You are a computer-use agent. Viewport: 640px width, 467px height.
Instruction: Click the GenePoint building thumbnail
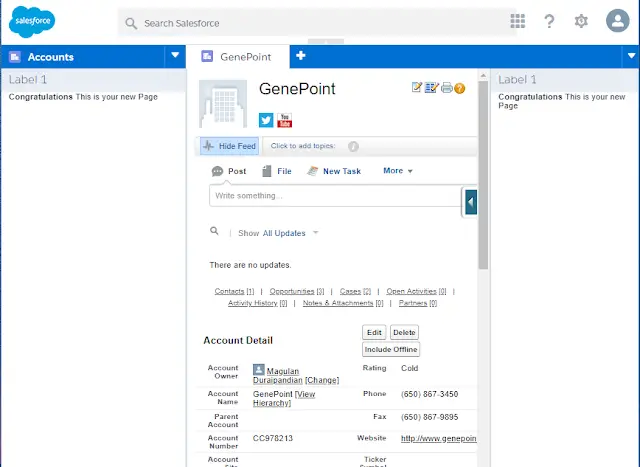point(223,104)
